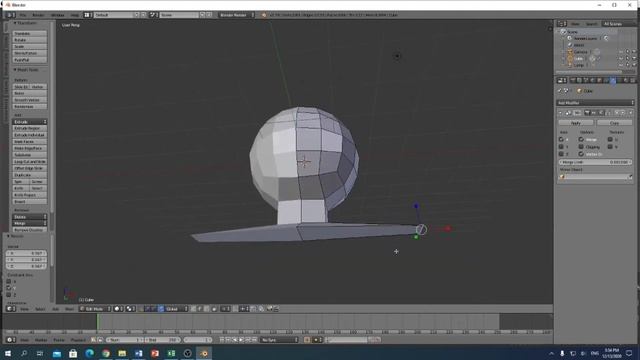Click the Merge Limit value slider
Image resolution: width=640 pixels, height=360 pixels.
pos(596,162)
